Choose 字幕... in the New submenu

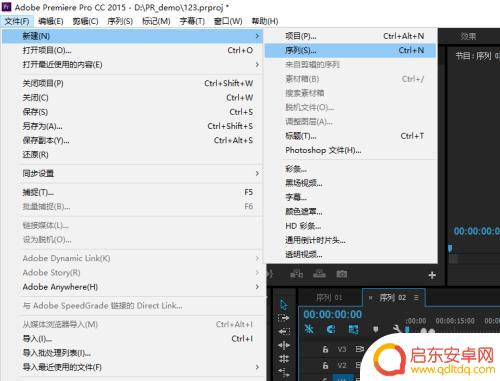(350, 197)
